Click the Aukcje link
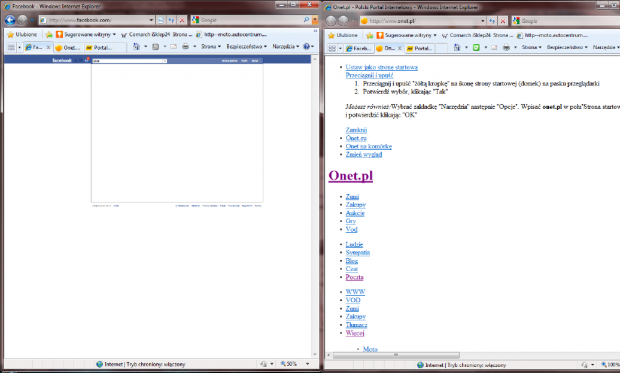Viewport: 620px width, 373px height. (x=355, y=213)
